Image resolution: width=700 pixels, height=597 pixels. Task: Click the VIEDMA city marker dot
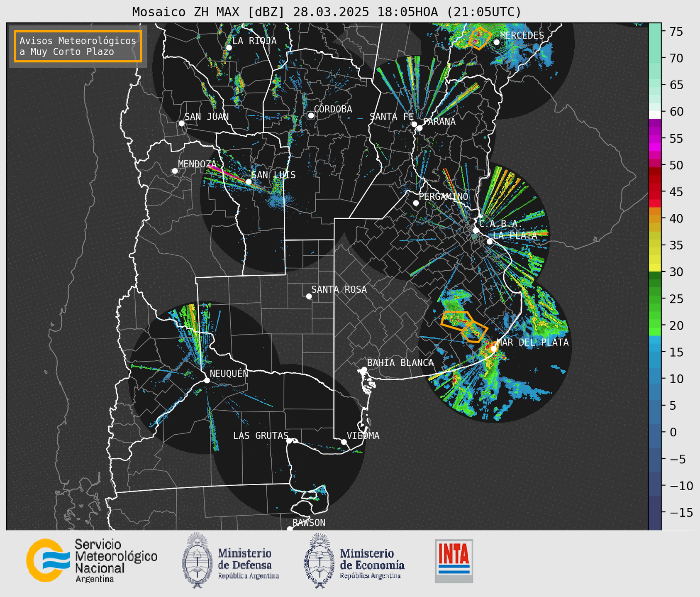point(344,442)
